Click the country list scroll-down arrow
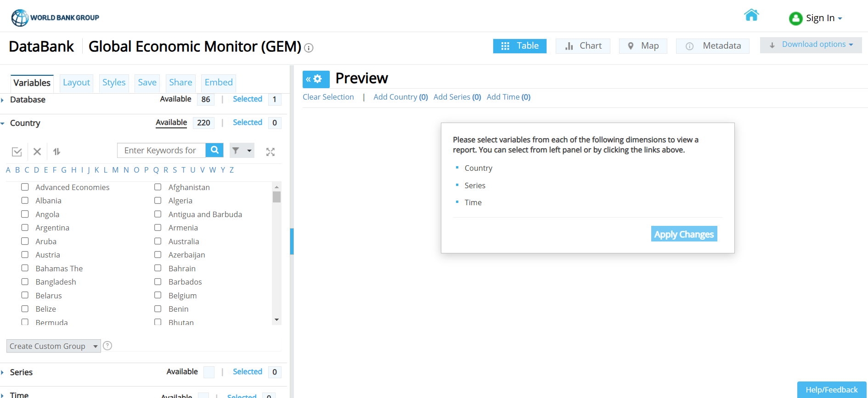868x398 pixels. click(276, 320)
